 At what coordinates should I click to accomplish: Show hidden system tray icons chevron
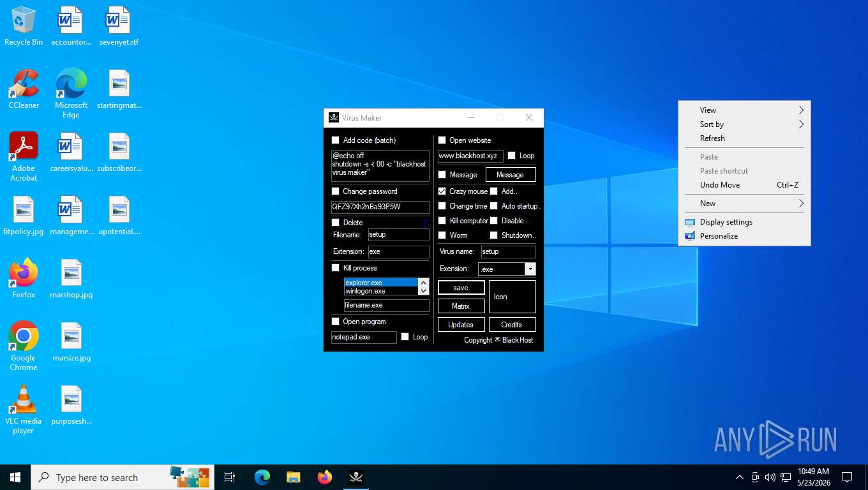click(x=740, y=477)
